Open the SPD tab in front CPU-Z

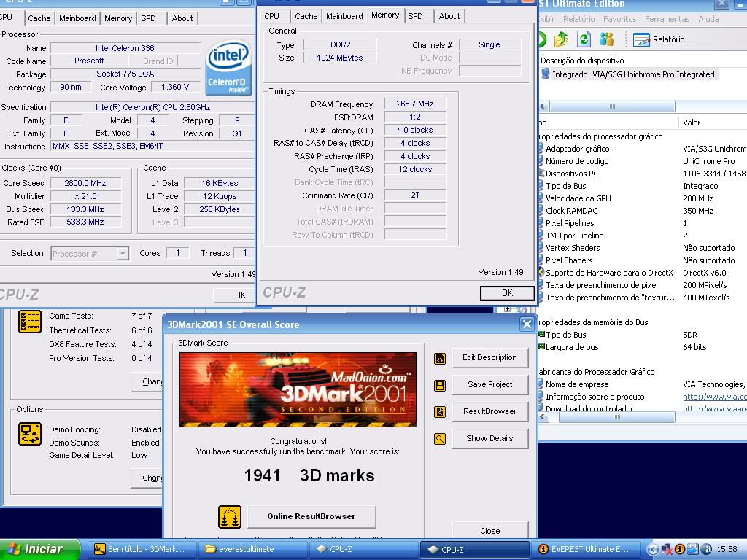tap(415, 16)
